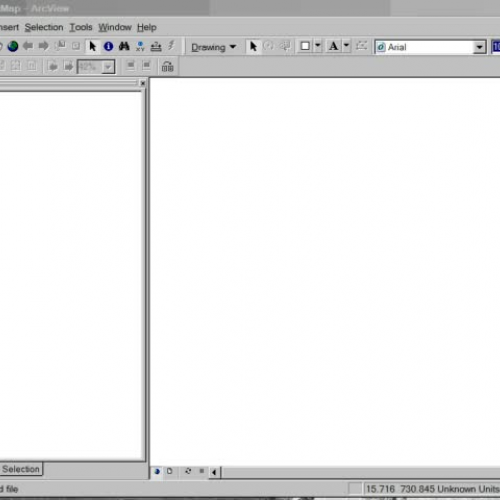Open the Go To XY tool
The image size is (500, 500).
point(140,46)
